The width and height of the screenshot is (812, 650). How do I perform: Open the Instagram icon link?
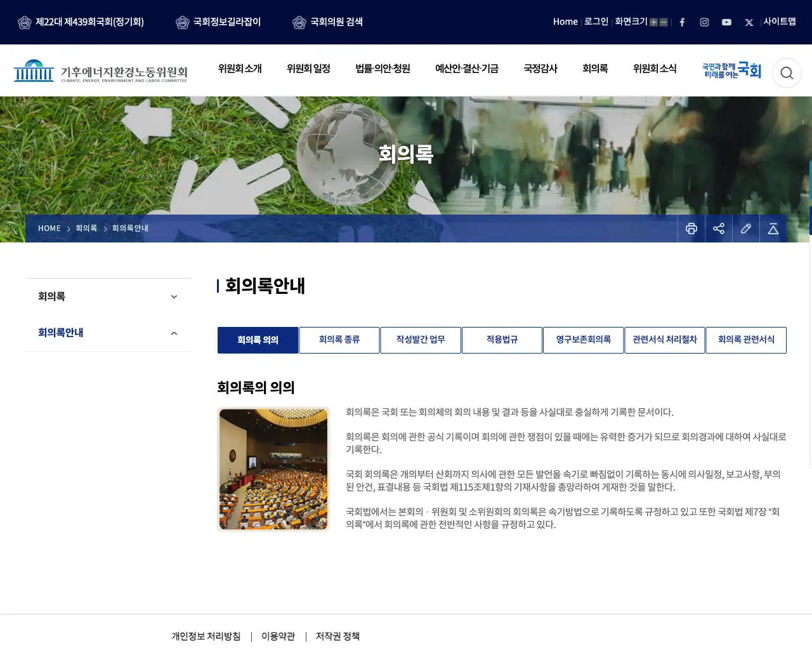[x=704, y=22]
